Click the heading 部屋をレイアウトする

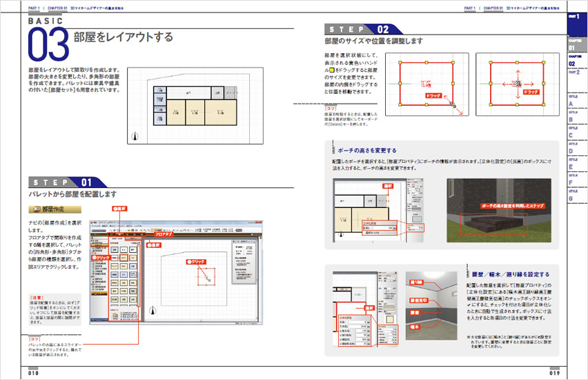124,37
